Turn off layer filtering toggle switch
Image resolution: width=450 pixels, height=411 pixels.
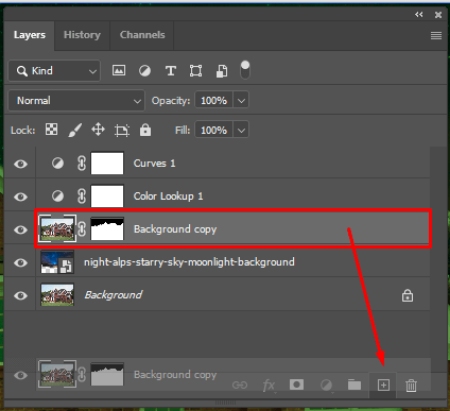click(245, 70)
